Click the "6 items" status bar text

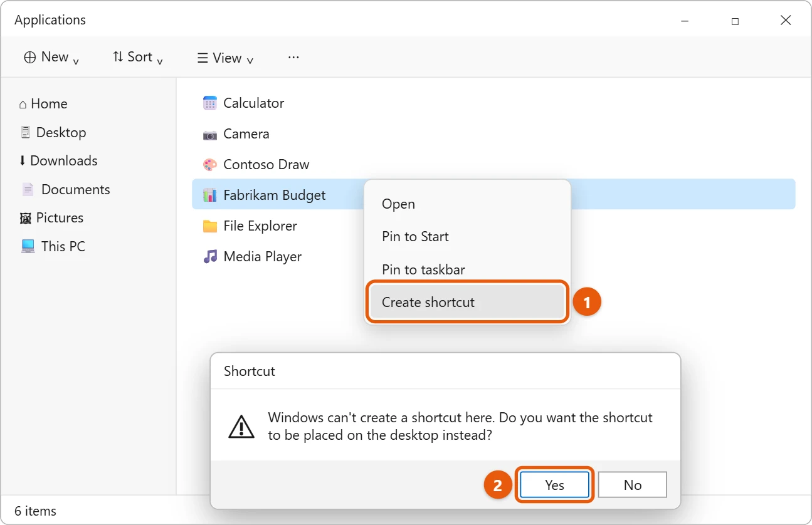pos(35,511)
